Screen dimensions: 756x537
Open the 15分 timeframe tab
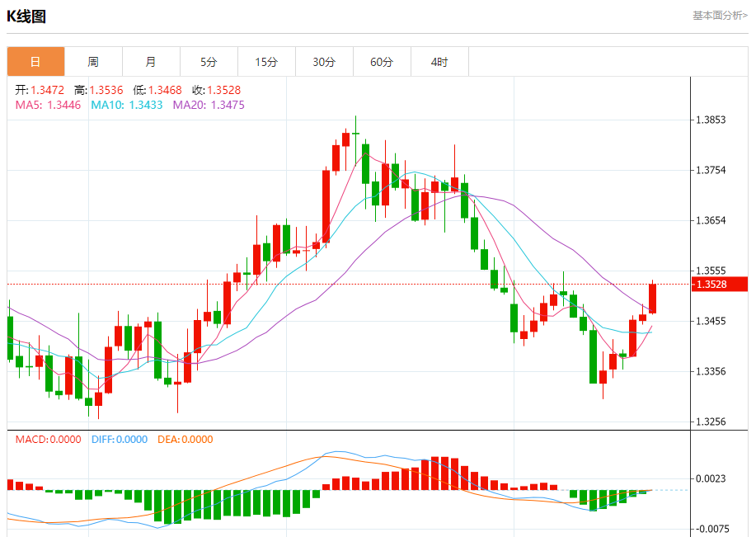266,62
